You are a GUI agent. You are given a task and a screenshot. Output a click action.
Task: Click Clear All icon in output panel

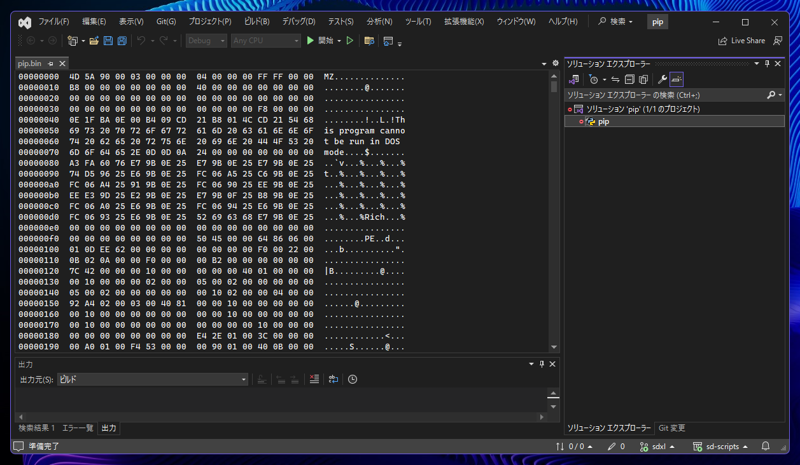coord(314,379)
